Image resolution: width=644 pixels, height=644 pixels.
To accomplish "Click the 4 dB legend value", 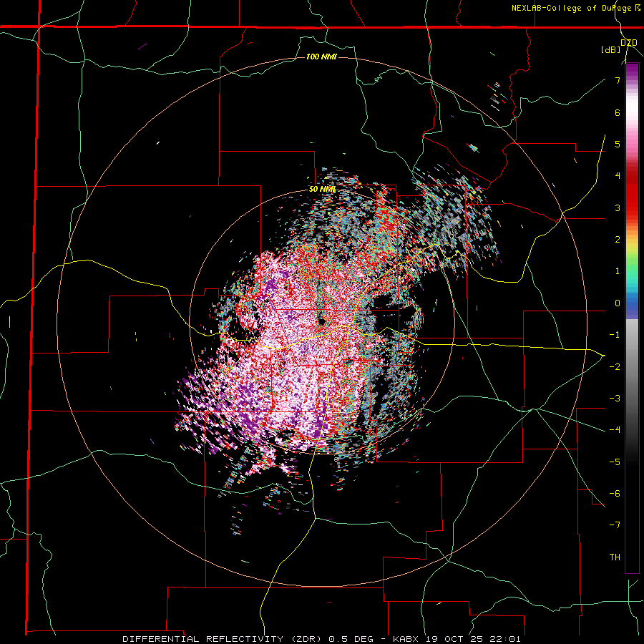I will [x=618, y=176].
